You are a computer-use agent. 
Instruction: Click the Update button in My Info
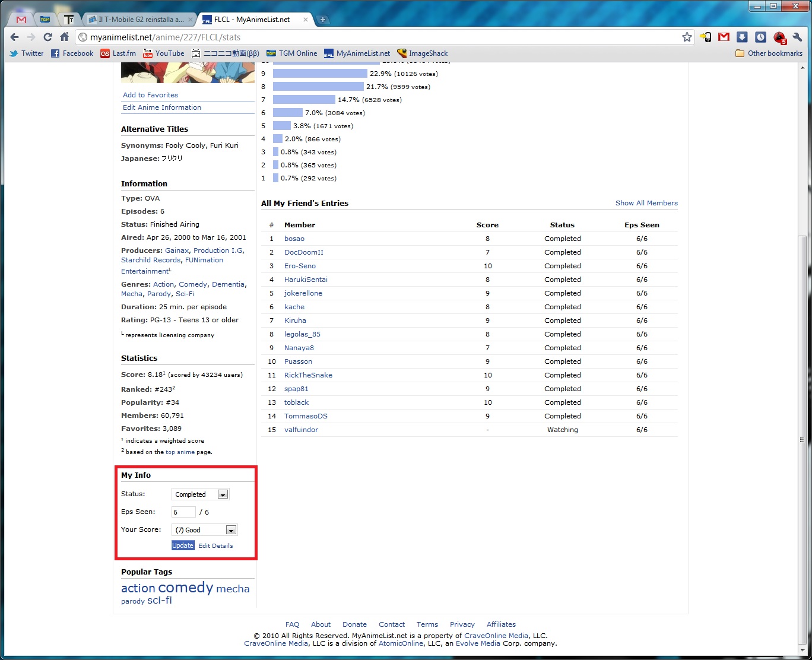[x=183, y=545]
